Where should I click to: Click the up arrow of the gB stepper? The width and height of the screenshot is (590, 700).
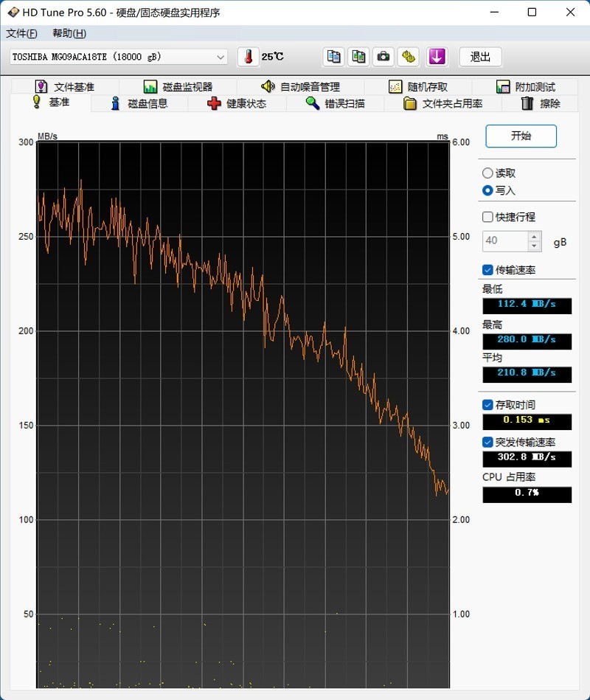[x=534, y=236]
